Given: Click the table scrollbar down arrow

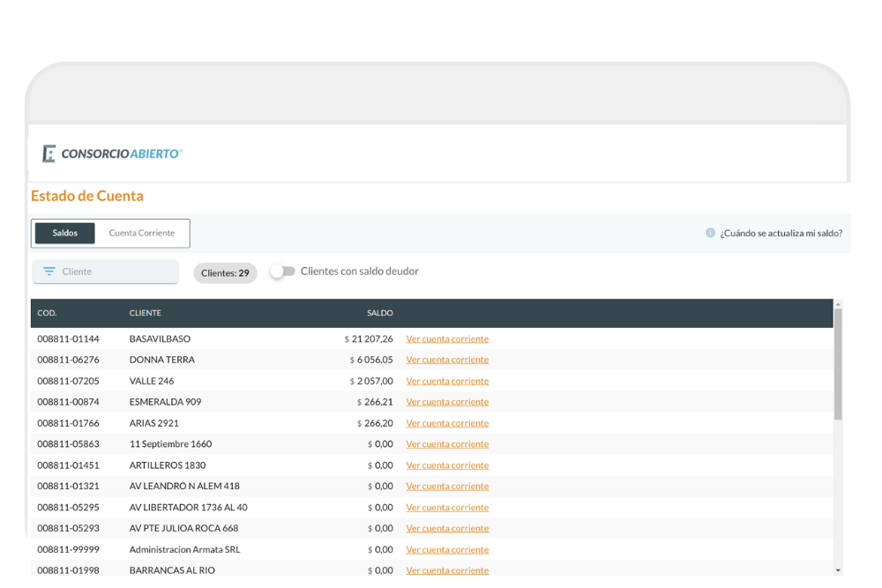Looking at the screenshot, I should coord(838,570).
